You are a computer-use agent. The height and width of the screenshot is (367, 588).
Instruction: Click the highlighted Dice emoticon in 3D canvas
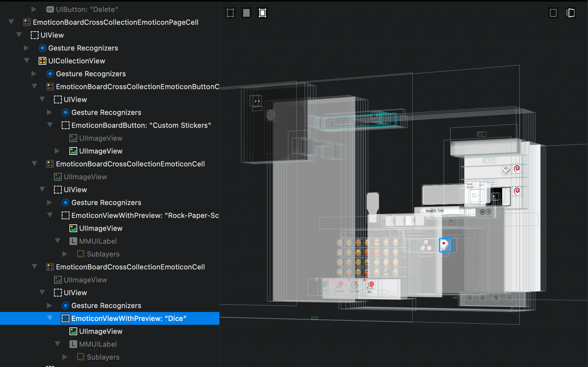tap(446, 245)
